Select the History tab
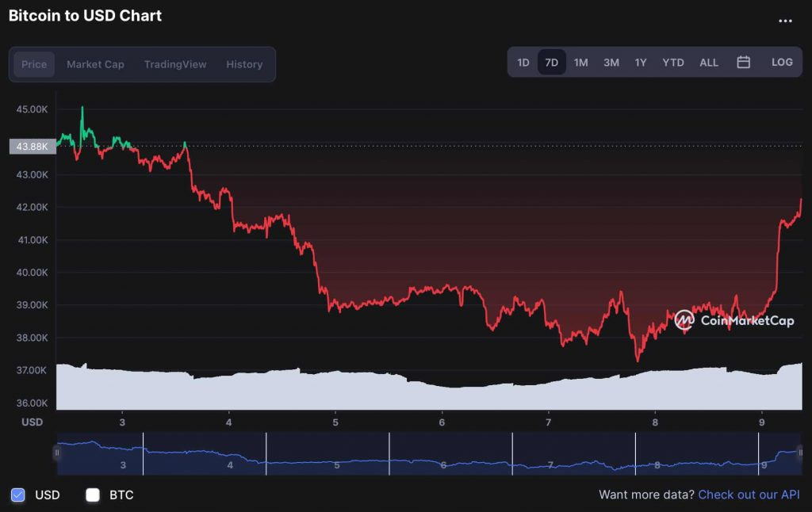This screenshot has width=812, height=512. point(244,64)
